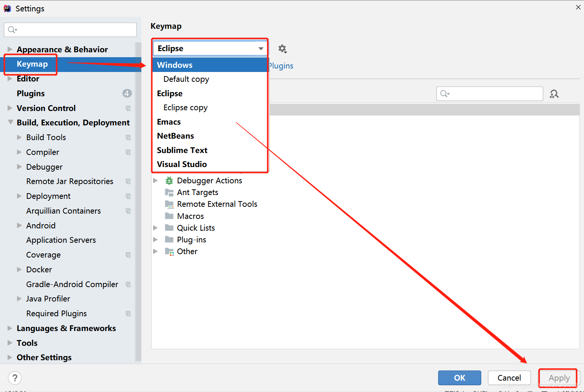Open Application Servers settings
584x392 pixels.
pyautogui.click(x=61, y=240)
